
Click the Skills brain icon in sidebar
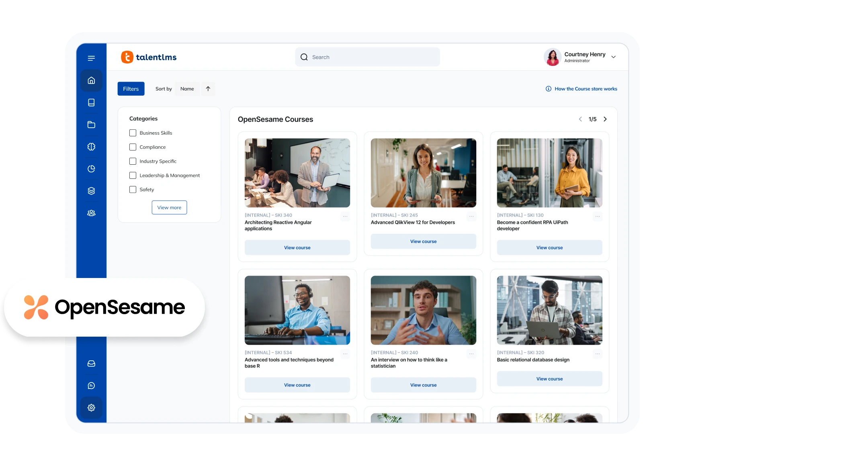point(91,147)
